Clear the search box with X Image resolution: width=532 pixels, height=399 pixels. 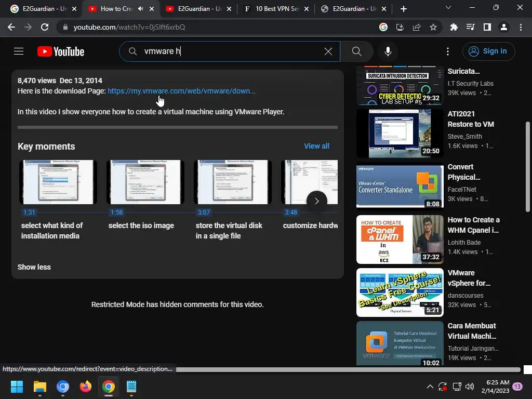tap(328, 51)
